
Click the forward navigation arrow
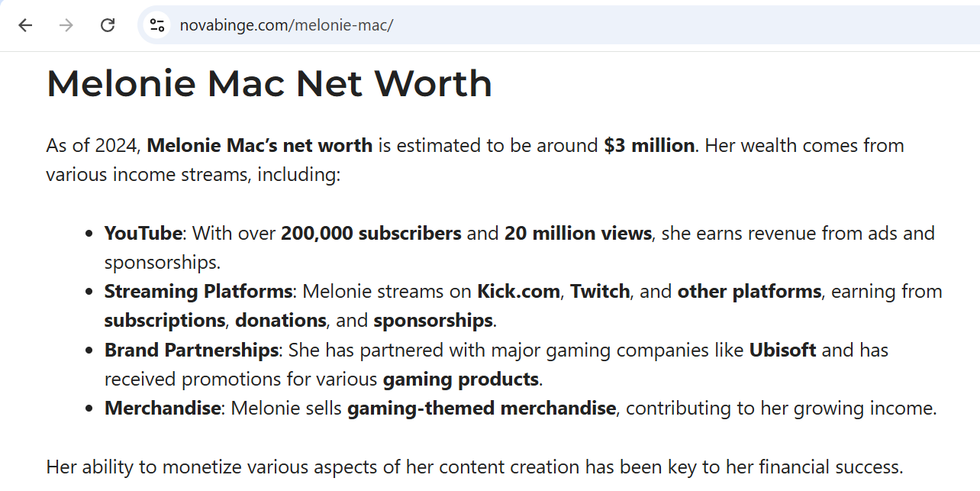coord(66,25)
